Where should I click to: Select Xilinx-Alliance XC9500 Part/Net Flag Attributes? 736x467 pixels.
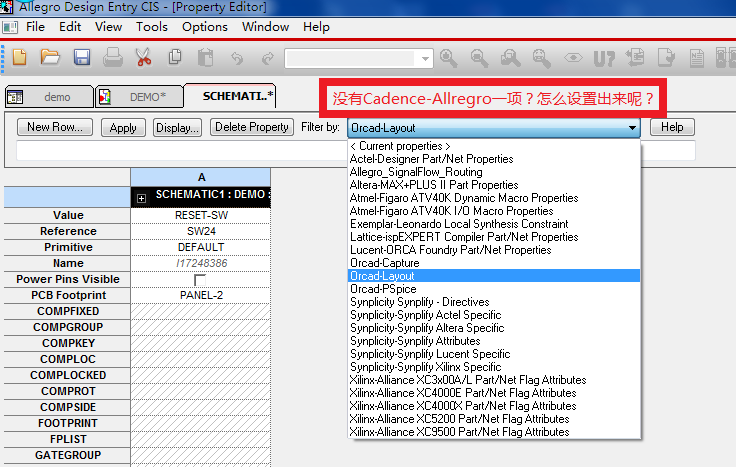pyautogui.click(x=494, y=432)
